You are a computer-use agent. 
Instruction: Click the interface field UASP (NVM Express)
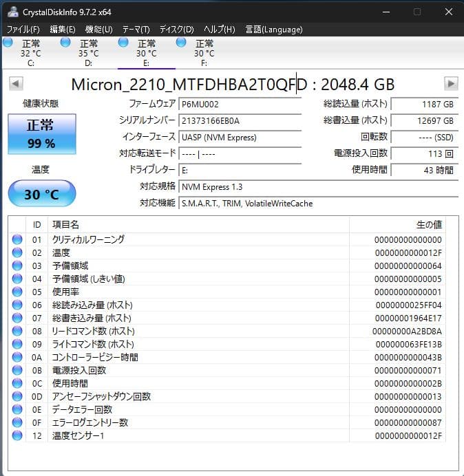[240, 137]
